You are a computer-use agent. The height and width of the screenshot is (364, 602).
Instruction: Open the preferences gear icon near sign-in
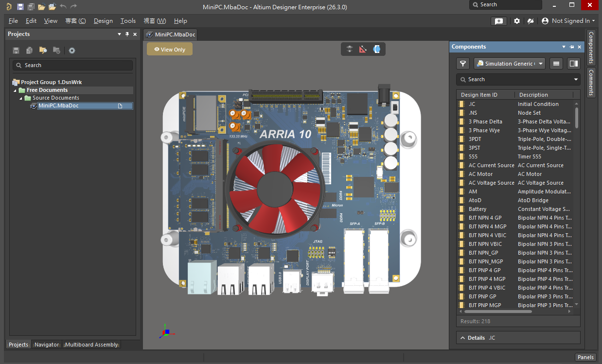pos(517,21)
